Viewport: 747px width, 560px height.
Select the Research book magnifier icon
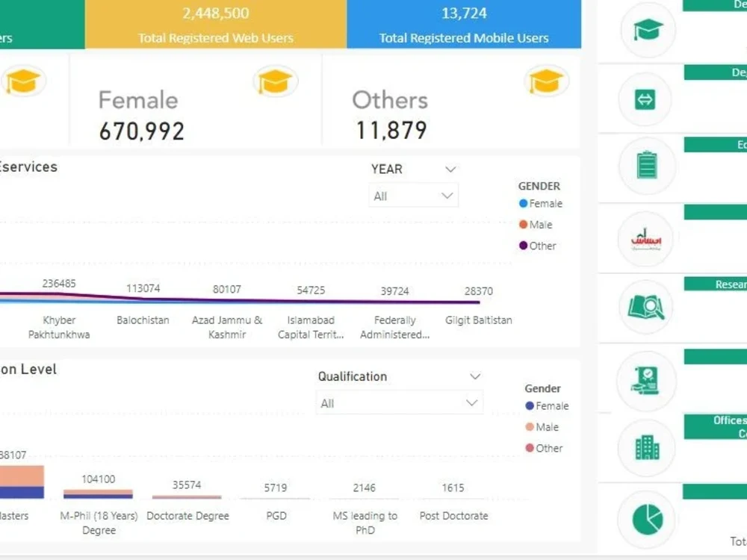pyautogui.click(x=645, y=306)
